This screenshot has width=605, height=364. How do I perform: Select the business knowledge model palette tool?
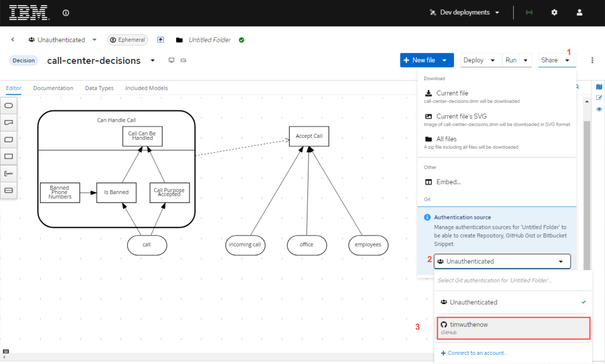[9, 140]
